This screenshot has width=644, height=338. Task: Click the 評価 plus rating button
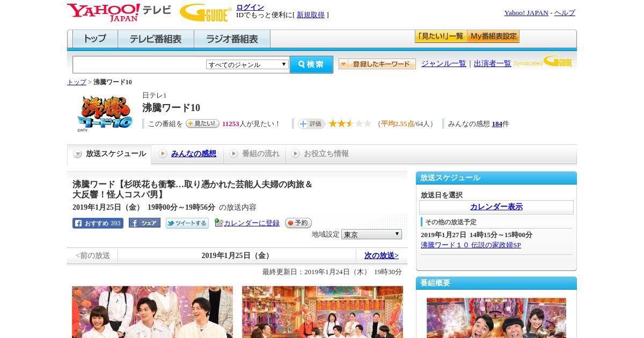click(x=312, y=124)
